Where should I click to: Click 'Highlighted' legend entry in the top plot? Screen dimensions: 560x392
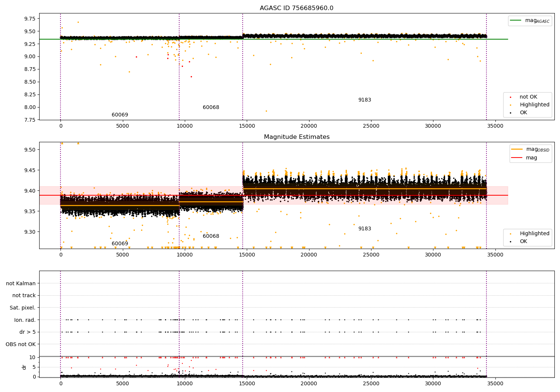pyautogui.click(x=529, y=105)
